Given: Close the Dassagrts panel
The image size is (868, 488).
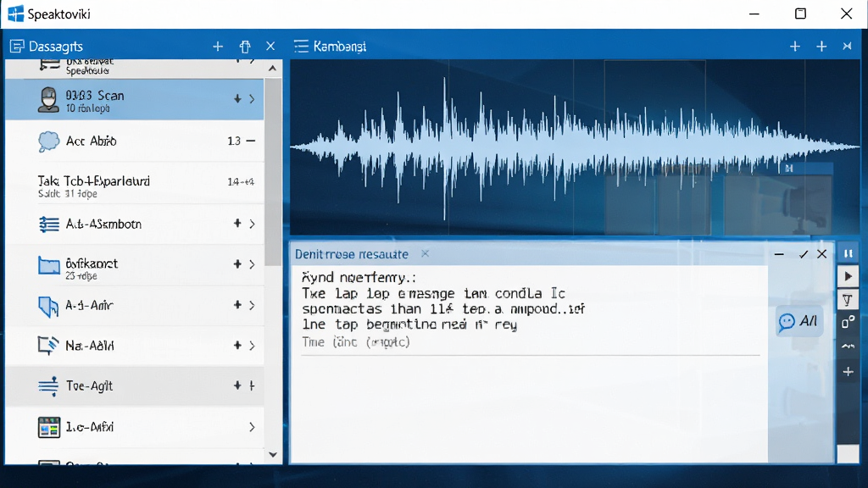Looking at the screenshot, I should [270, 46].
